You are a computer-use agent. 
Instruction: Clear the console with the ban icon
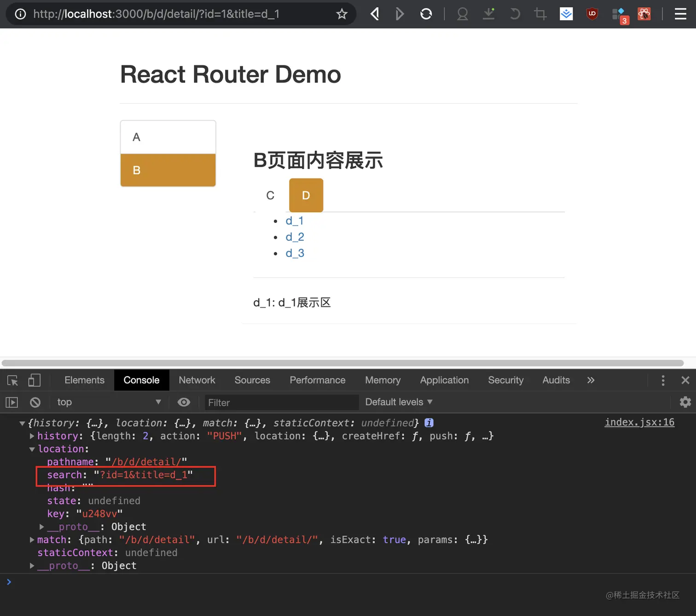click(35, 402)
